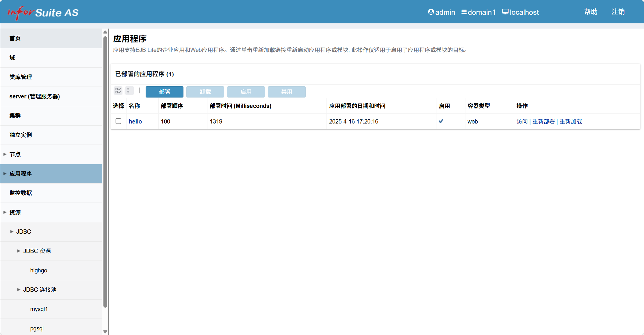Click the admin user icon in header
The image size is (644, 335).
(431, 12)
